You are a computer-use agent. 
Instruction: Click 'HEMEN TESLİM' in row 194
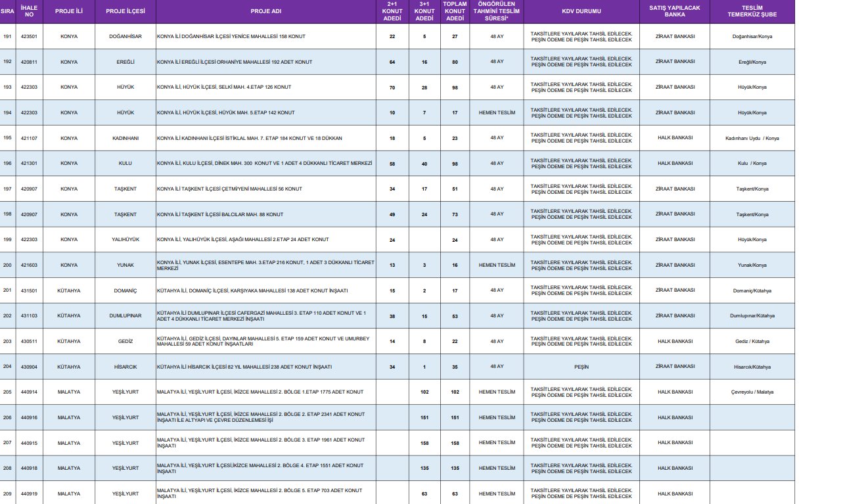point(497,113)
